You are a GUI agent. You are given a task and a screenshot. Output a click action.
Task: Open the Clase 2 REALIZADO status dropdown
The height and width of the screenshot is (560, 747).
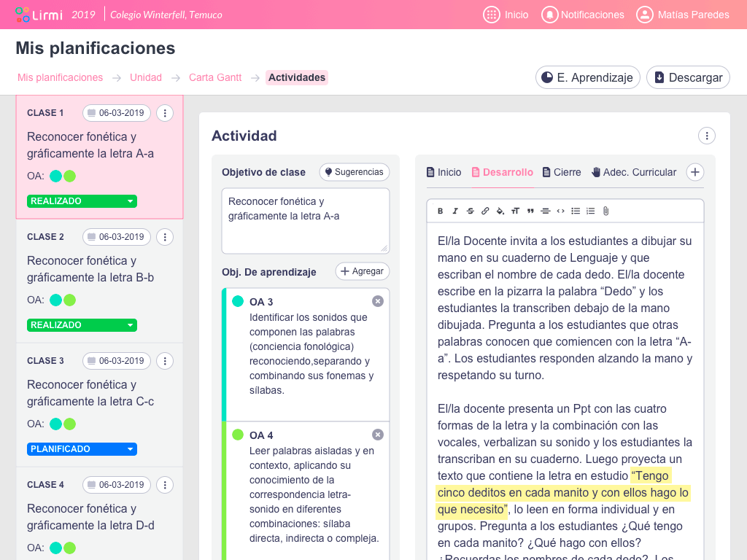coord(82,325)
